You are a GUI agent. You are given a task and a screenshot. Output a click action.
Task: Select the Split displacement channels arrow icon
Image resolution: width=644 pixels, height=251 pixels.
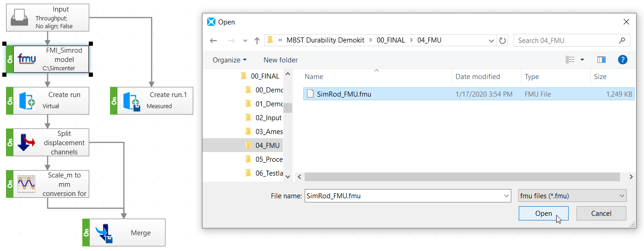coord(26,143)
